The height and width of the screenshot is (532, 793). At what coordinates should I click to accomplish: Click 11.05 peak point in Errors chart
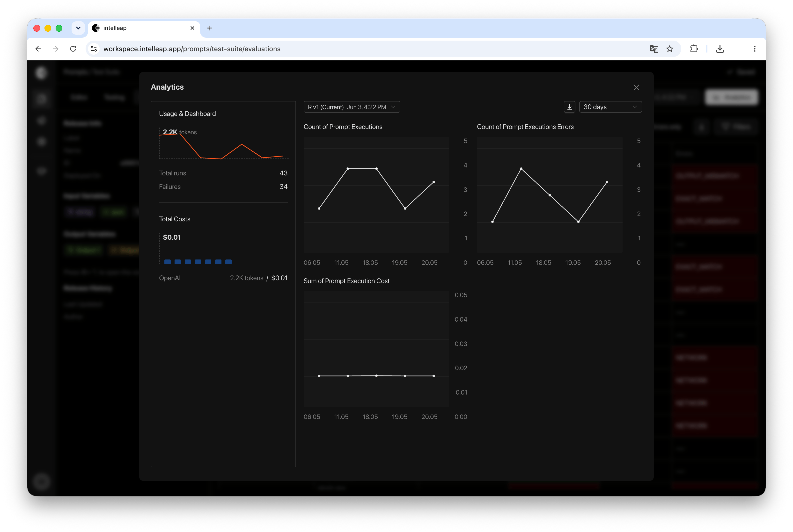pyautogui.click(x=521, y=169)
